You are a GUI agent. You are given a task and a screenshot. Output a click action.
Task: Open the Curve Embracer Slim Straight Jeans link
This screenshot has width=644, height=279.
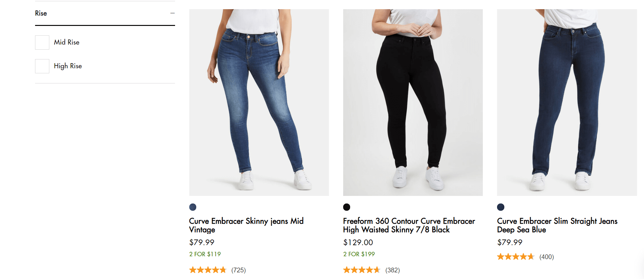[557, 225]
